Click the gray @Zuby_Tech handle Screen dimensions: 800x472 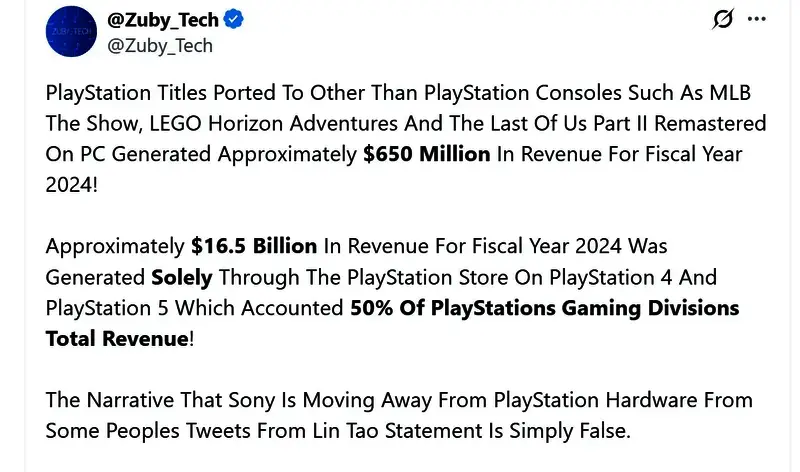160,45
